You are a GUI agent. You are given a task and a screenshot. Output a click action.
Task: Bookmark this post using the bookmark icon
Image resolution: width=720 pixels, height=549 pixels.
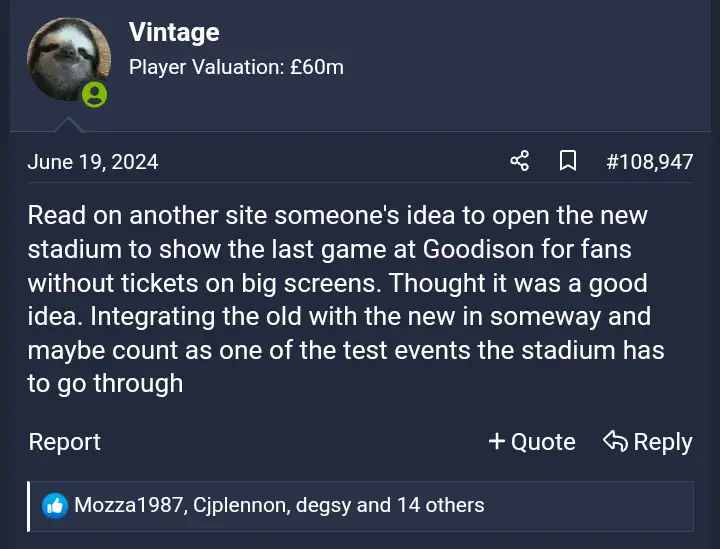coord(567,161)
